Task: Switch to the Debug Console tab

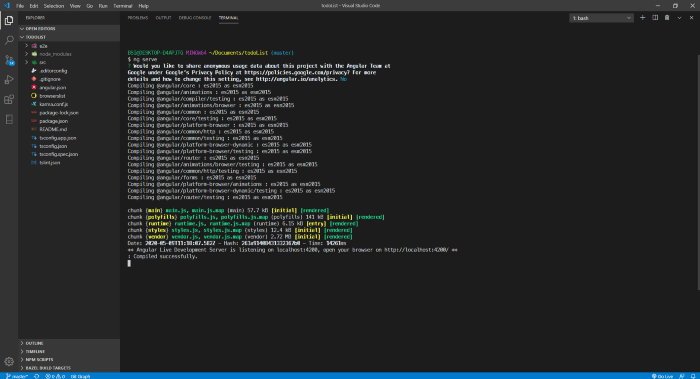Action: click(x=195, y=18)
